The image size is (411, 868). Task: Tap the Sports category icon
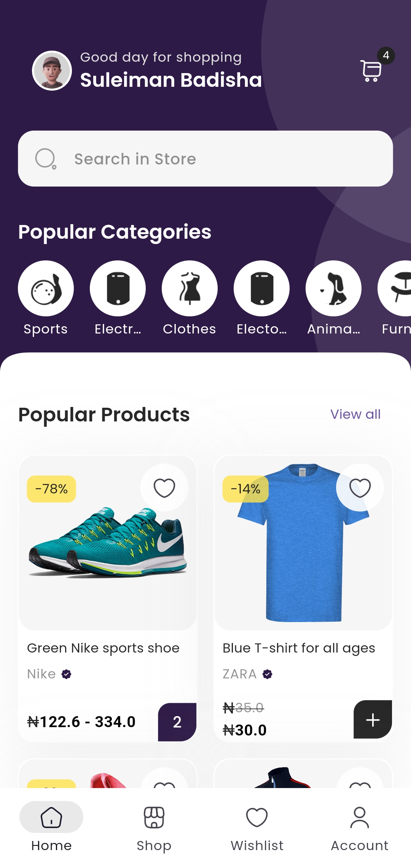tap(46, 288)
